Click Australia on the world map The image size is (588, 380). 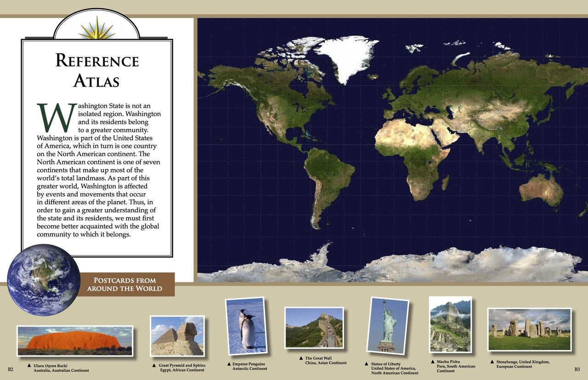[541, 189]
